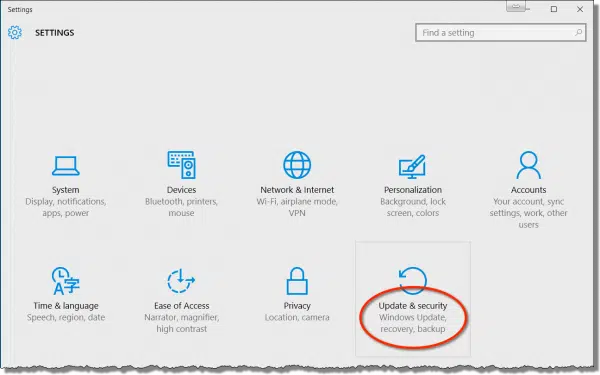The image size is (600, 375).
Task: Click the Time & language label
Action: pyautogui.click(x=66, y=306)
